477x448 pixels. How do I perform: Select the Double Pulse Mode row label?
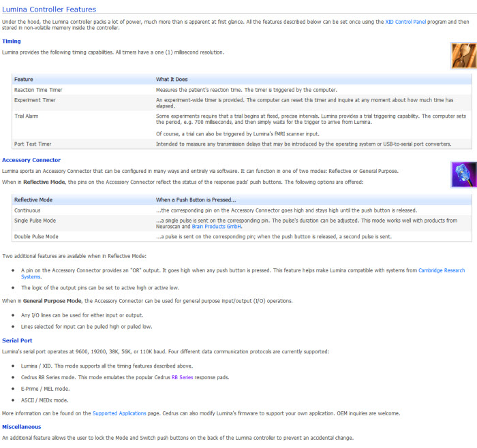click(36, 236)
